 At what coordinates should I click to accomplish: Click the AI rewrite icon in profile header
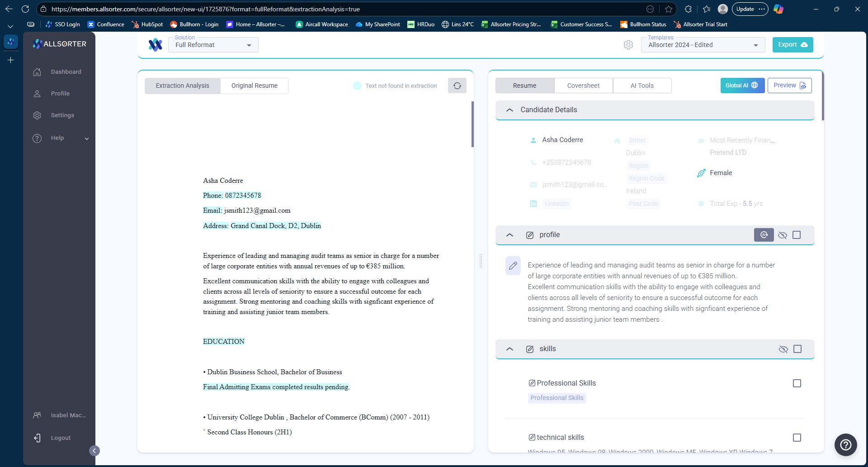pos(764,235)
